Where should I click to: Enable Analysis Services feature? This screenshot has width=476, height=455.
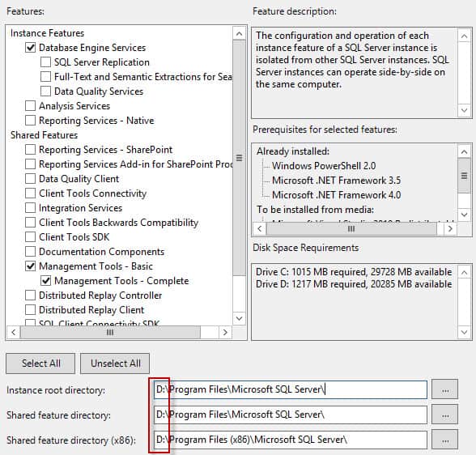click(x=31, y=106)
